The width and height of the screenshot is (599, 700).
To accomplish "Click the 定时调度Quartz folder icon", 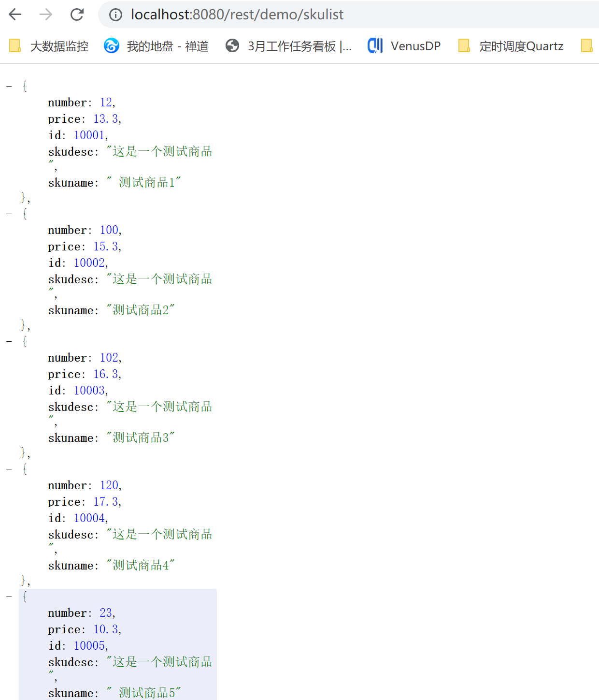I will (x=464, y=46).
